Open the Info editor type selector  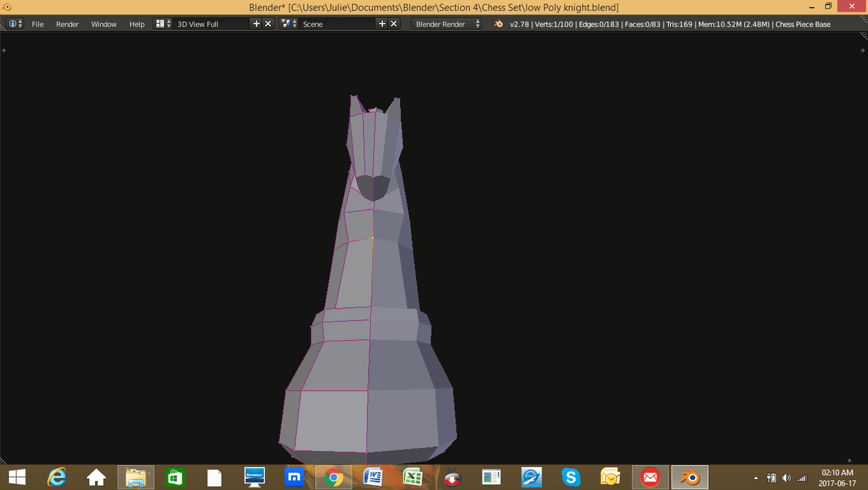tap(15, 23)
